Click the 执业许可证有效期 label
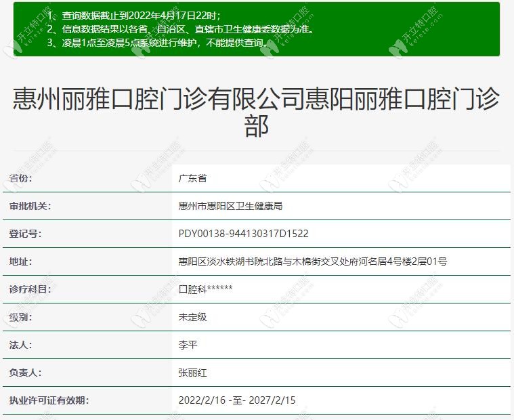The image size is (514, 420). click(49, 400)
